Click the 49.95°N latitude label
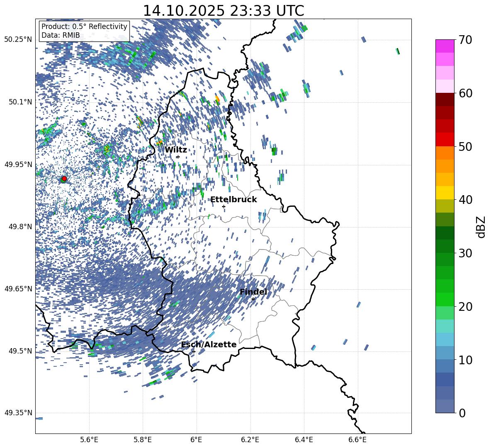The width and height of the screenshot is (491, 448). (18, 164)
